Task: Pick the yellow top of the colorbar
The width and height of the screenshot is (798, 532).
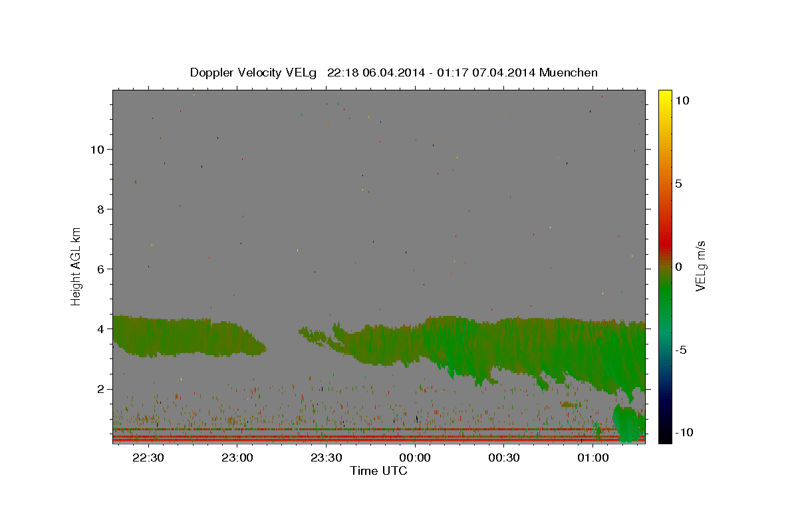Action: click(664, 96)
